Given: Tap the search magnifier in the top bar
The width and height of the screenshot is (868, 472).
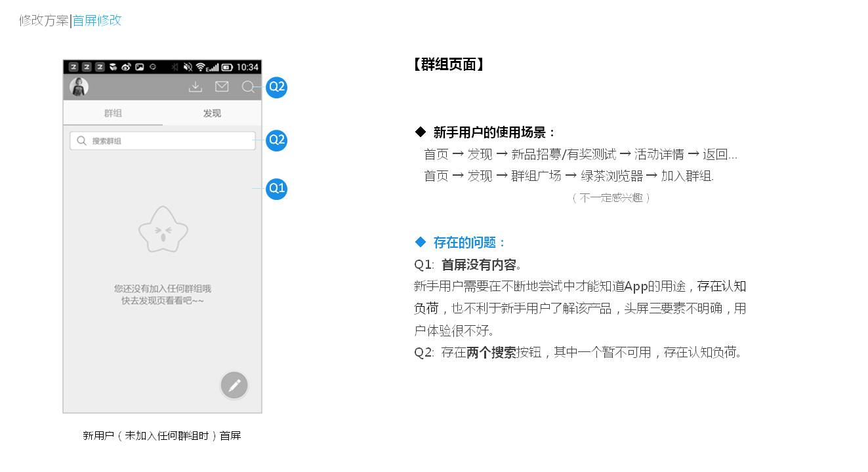Looking at the screenshot, I should (x=248, y=87).
